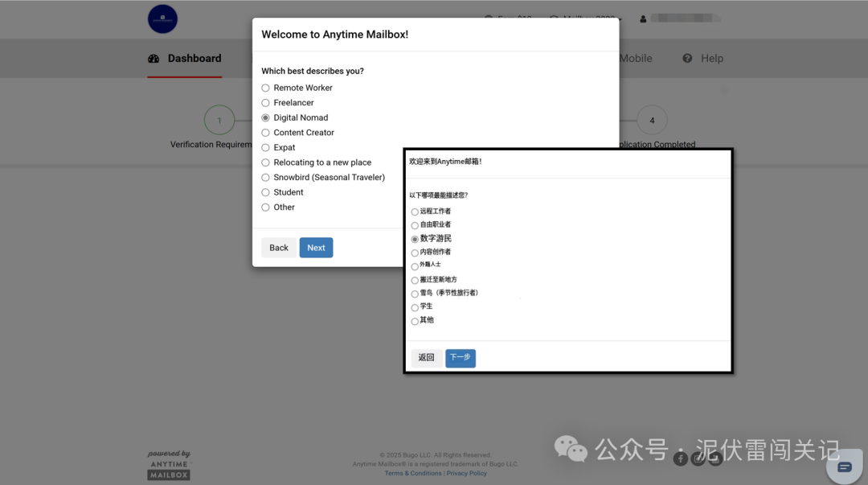This screenshot has width=868, height=485.
Task: Go back using the Back button
Action: tap(278, 248)
